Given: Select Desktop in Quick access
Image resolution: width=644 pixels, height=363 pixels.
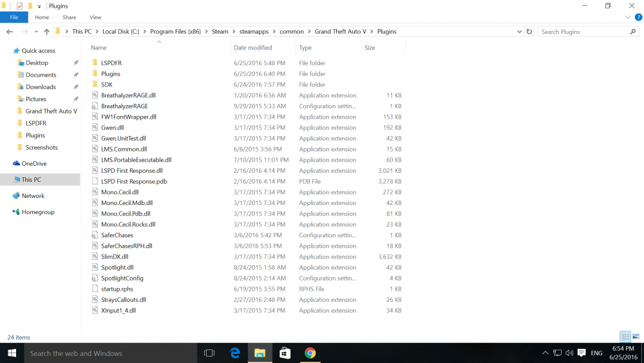Looking at the screenshot, I should [x=37, y=63].
